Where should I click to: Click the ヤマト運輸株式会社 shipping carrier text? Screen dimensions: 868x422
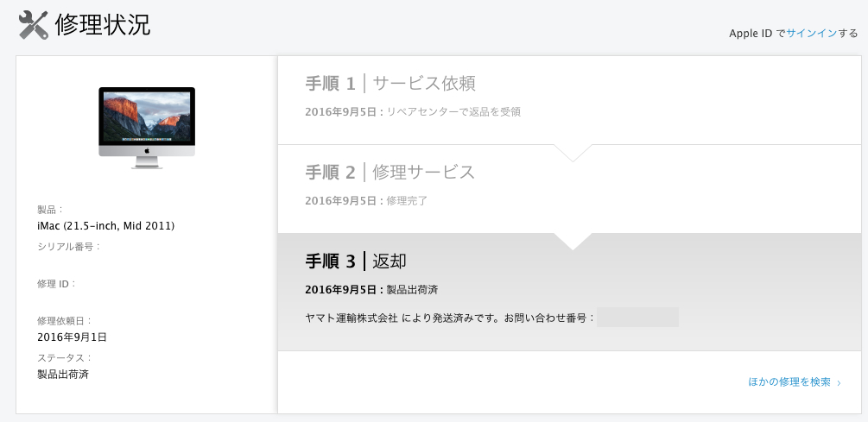pyautogui.click(x=352, y=318)
